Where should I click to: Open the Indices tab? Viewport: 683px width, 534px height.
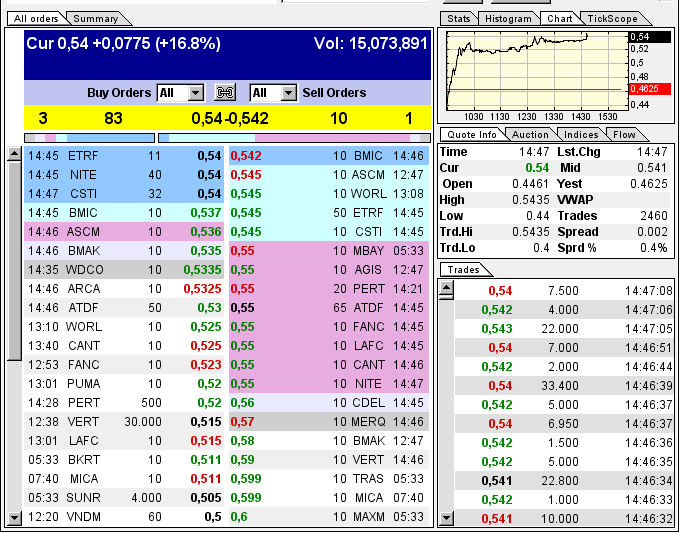click(x=581, y=135)
